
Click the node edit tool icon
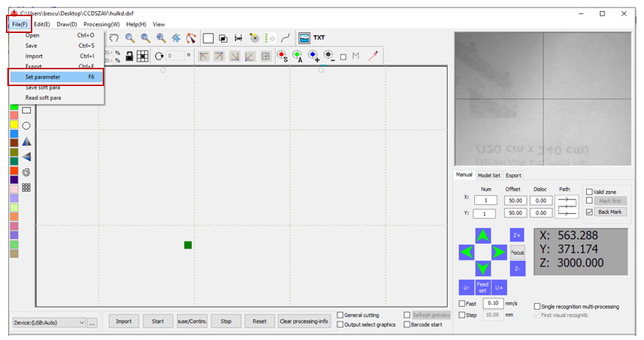pos(191,38)
